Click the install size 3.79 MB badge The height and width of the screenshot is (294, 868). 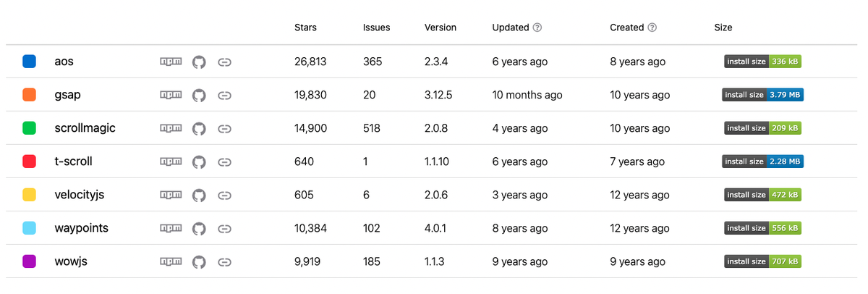(x=762, y=95)
